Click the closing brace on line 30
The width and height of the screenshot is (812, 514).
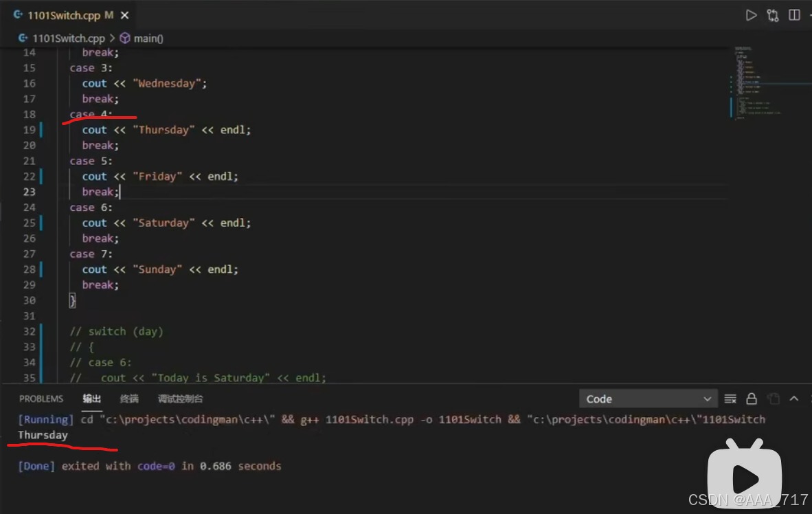[x=73, y=300]
